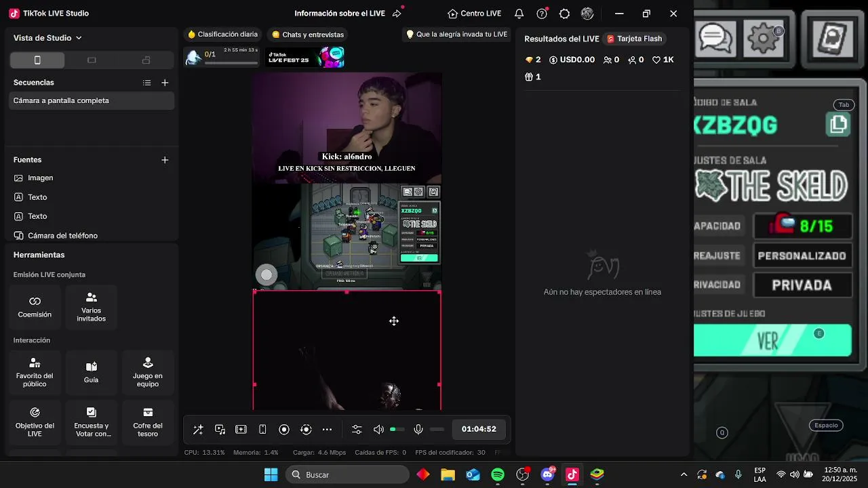The width and height of the screenshot is (868, 488).
Task: Open the settings hexagon icon
Action: pos(564,14)
